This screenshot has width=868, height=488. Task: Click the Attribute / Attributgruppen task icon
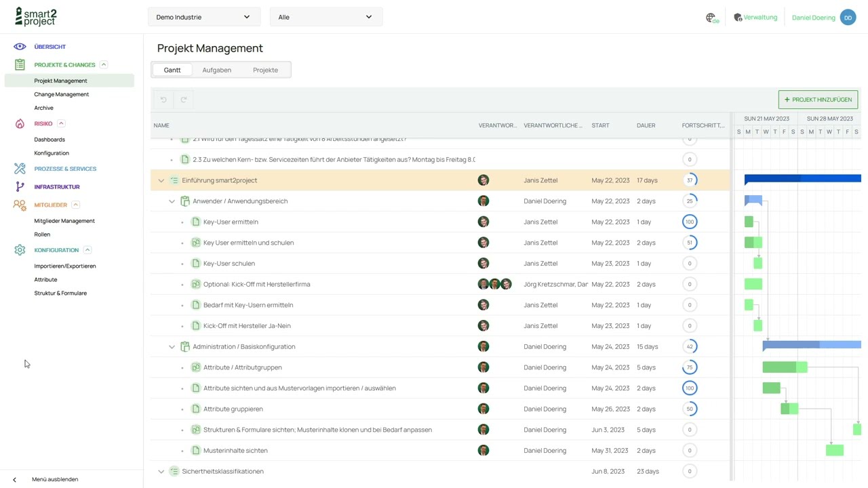point(196,367)
